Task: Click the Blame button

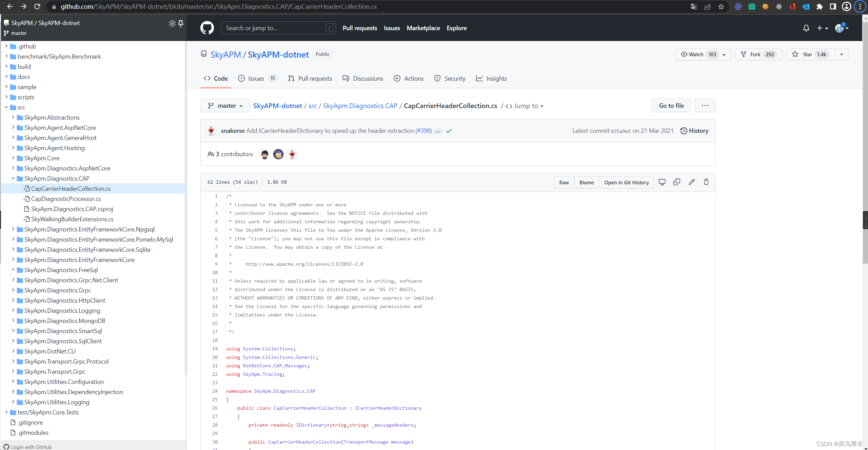Action: click(586, 182)
